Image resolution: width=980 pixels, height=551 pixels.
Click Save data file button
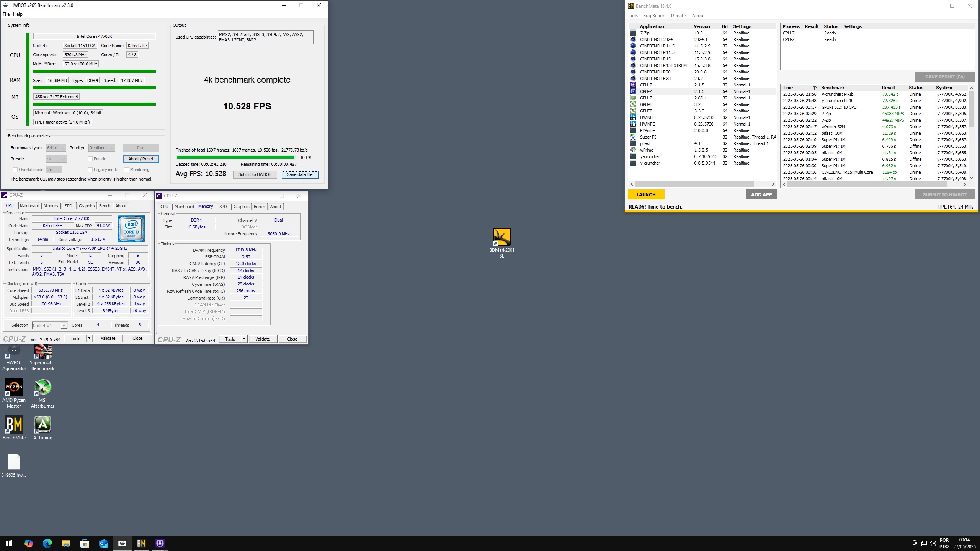point(300,174)
